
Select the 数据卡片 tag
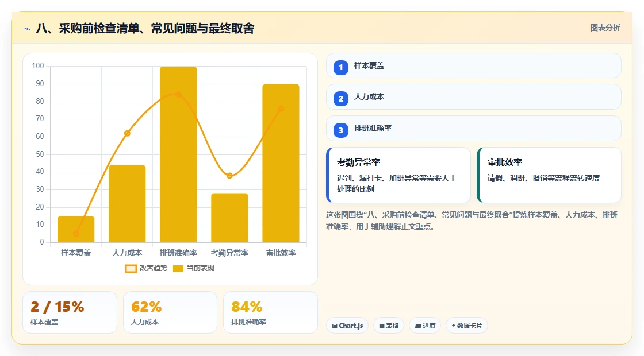[466, 326]
